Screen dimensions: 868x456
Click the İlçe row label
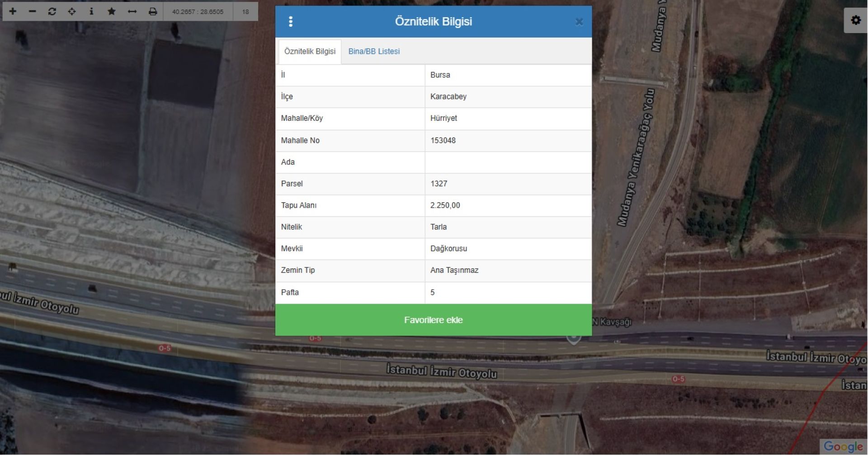(287, 97)
